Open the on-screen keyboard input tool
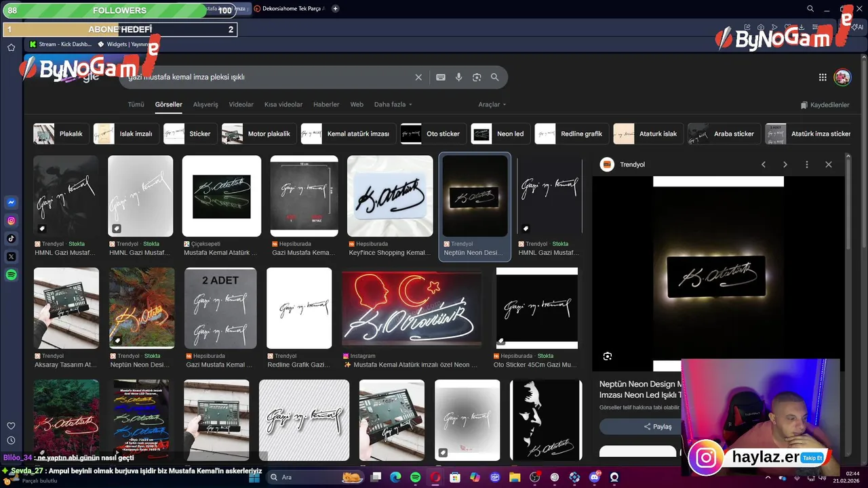868x488 pixels. pyautogui.click(x=441, y=77)
